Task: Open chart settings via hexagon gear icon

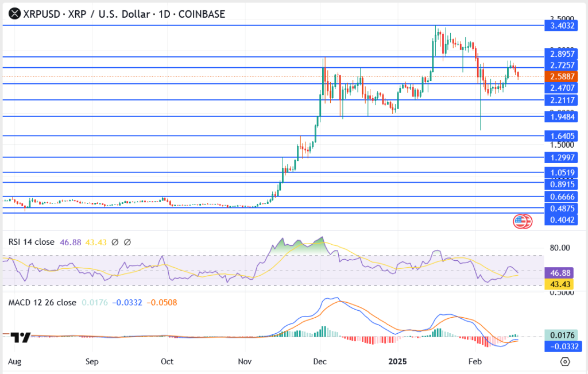Action: tap(565, 362)
